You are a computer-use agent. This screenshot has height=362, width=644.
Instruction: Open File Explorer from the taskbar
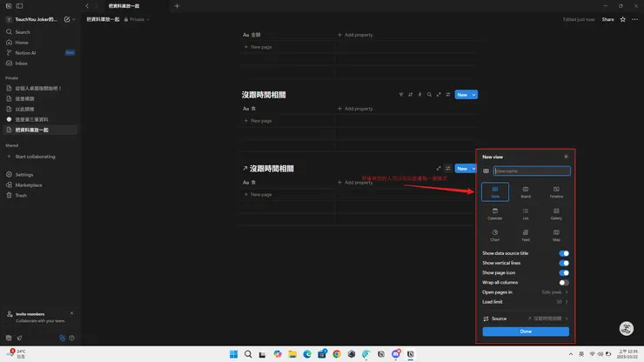click(292, 354)
